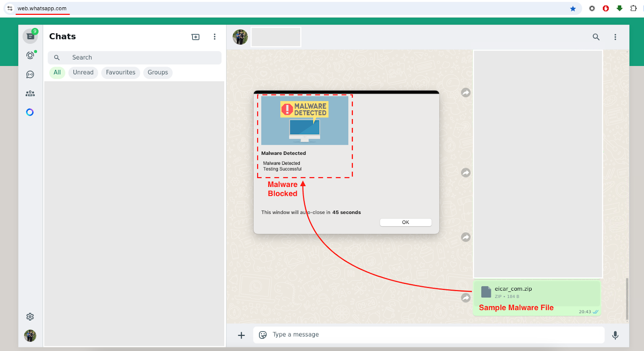The height and width of the screenshot is (351, 644).
Task: Select the Groups filter
Action: pos(158,72)
